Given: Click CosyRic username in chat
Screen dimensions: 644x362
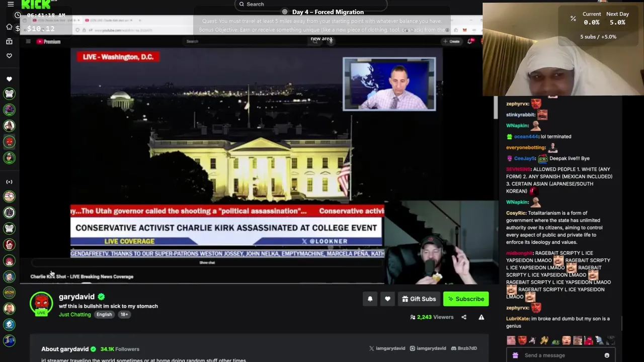Looking at the screenshot, I should tap(516, 213).
